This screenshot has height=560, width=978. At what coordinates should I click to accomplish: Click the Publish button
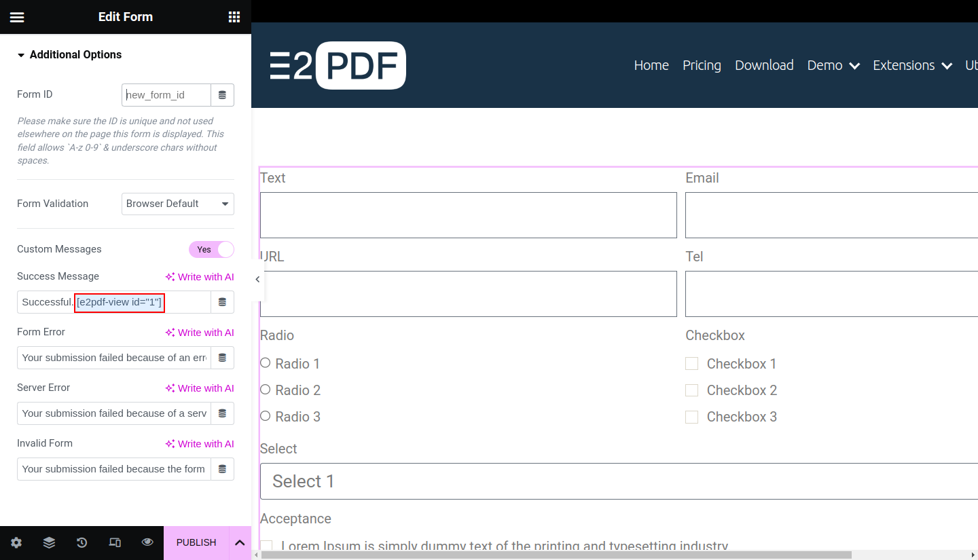(196, 542)
